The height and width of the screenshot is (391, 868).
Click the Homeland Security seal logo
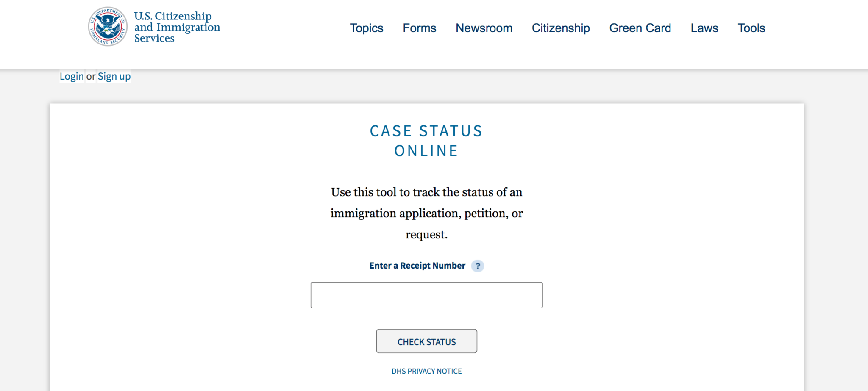coord(108,26)
